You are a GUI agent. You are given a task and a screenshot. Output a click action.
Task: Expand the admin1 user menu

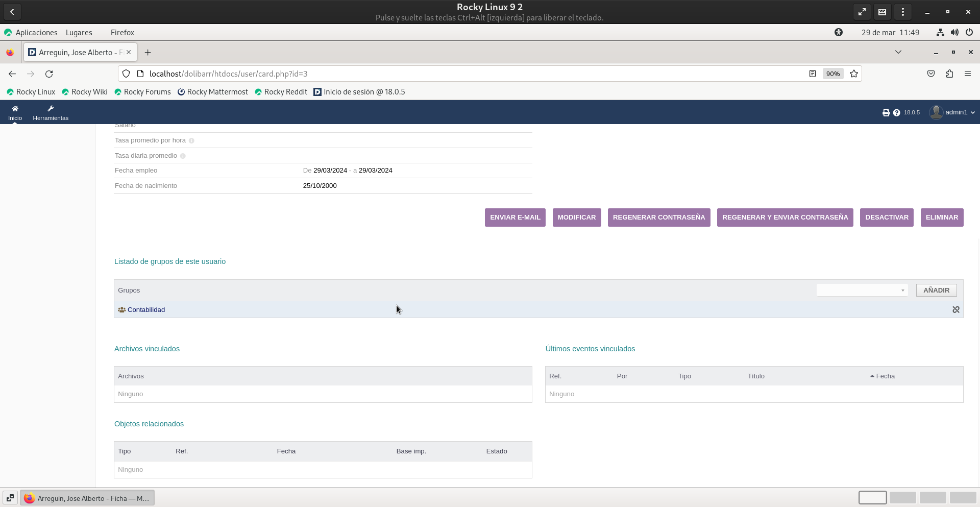click(x=952, y=112)
